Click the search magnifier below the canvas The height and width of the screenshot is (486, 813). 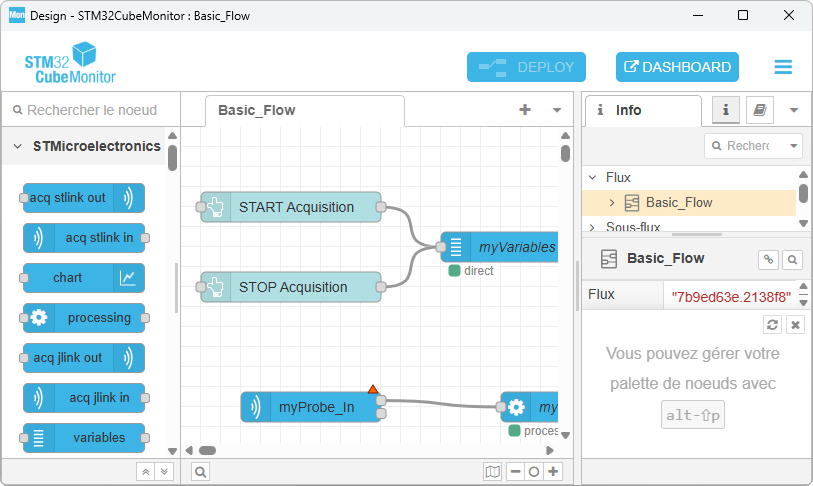click(200, 471)
